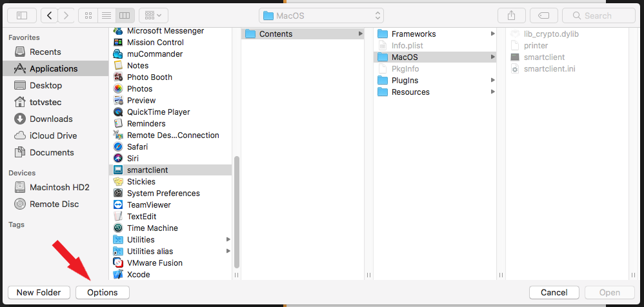The width and height of the screenshot is (644, 307).
Task: Click the applications column scrollbar
Action: pos(236,212)
